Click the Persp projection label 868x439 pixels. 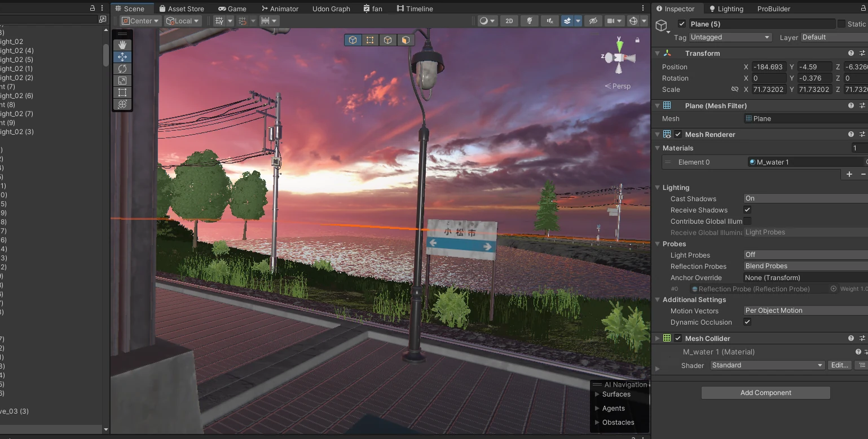tap(618, 86)
